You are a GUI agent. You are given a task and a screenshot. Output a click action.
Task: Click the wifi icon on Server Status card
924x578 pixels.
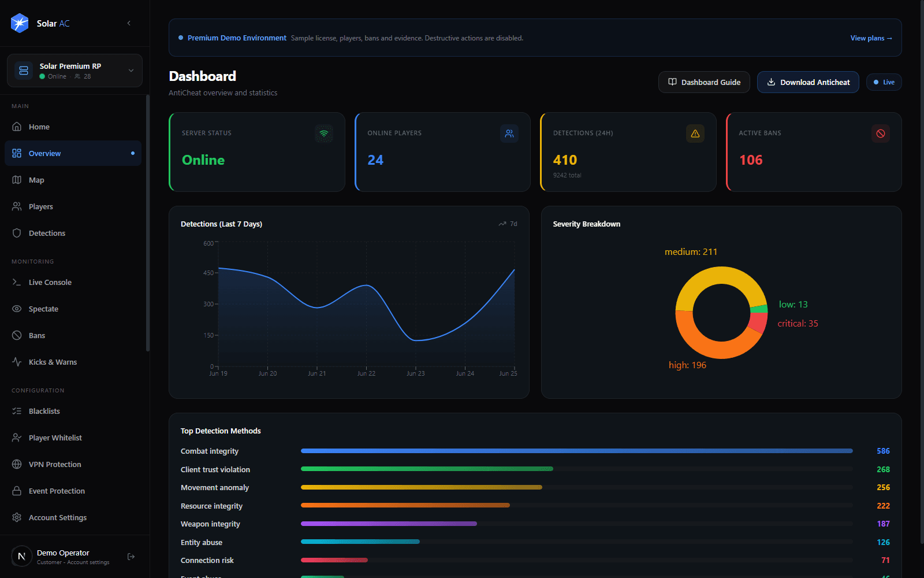pyautogui.click(x=324, y=134)
